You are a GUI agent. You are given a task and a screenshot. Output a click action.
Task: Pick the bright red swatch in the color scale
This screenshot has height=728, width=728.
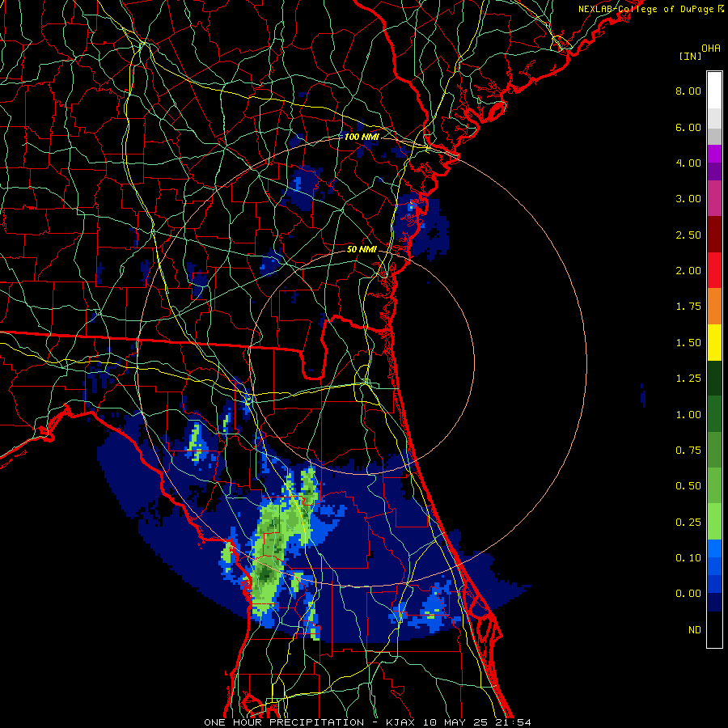pos(714,270)
